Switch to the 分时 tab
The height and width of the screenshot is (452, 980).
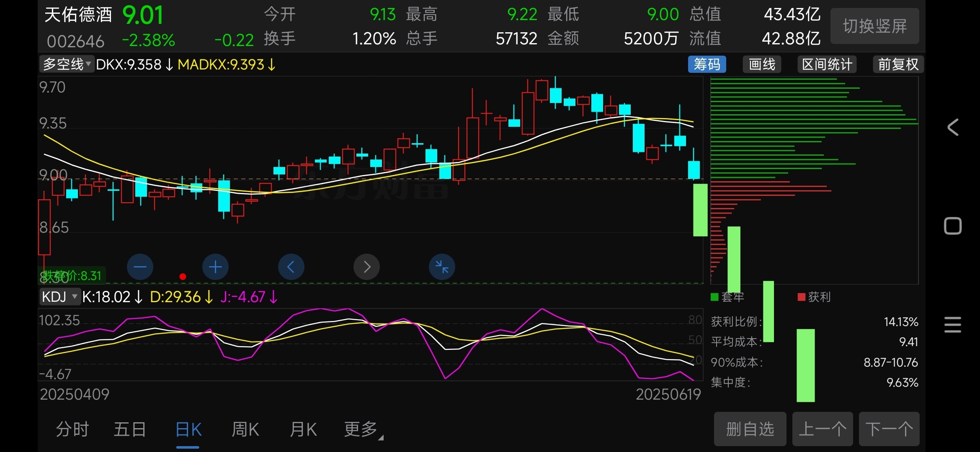[x=72, y=429]
